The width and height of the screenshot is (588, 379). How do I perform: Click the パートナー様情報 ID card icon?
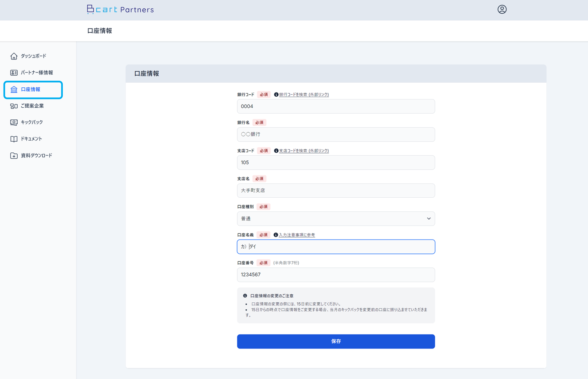(14, 73)
